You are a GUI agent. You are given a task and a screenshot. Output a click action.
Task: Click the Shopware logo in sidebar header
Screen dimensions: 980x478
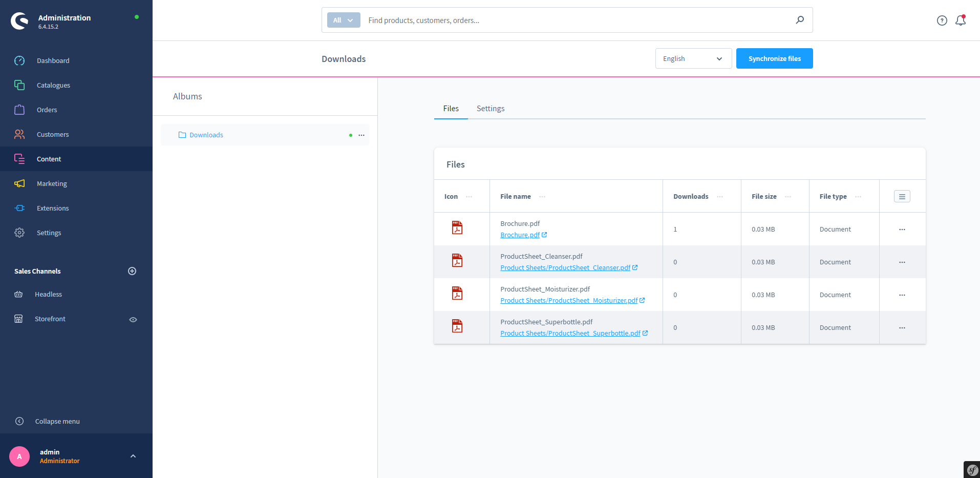19,21
